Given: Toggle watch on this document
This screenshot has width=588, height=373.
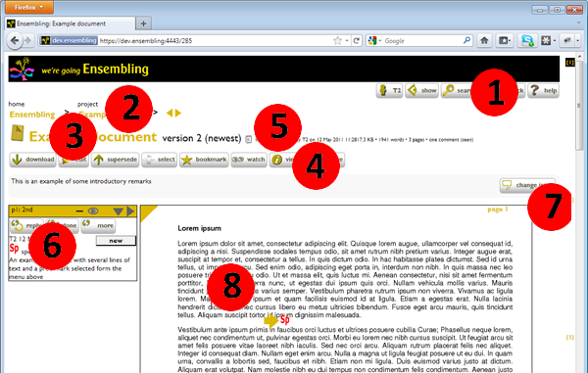Looking at the screenshot, I should pos(249,160).
